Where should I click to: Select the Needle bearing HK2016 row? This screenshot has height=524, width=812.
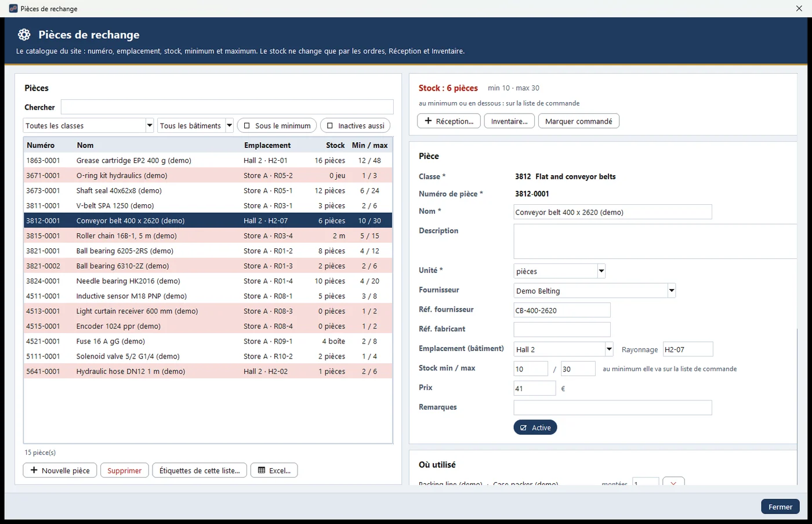click(208, 281)
